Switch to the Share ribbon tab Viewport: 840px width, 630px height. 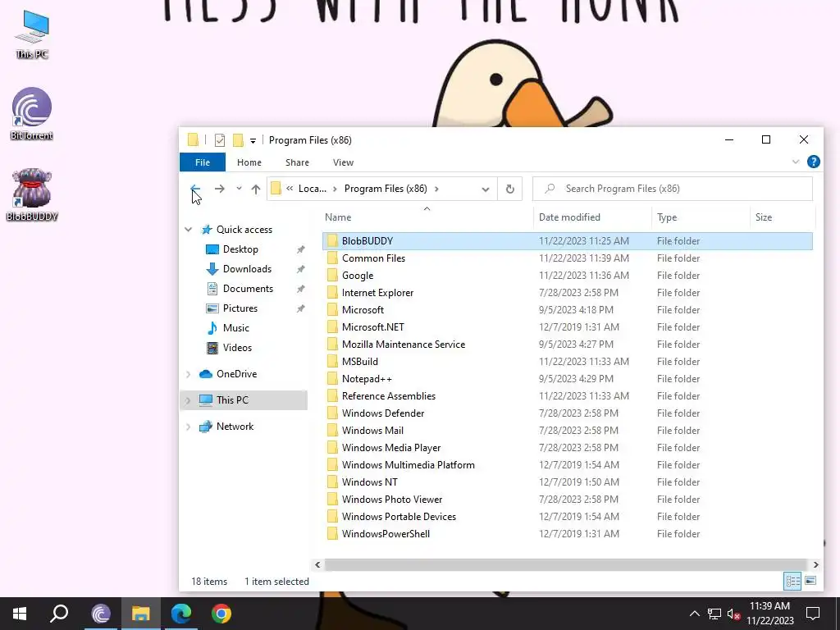point(297,162)
